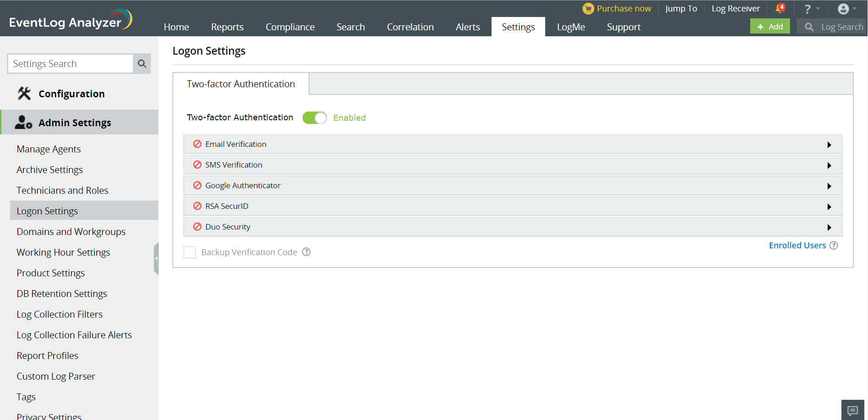Open Log Collection Failure Alerts
This screenshot has width=868, height=420.
[x=74, y=335]
